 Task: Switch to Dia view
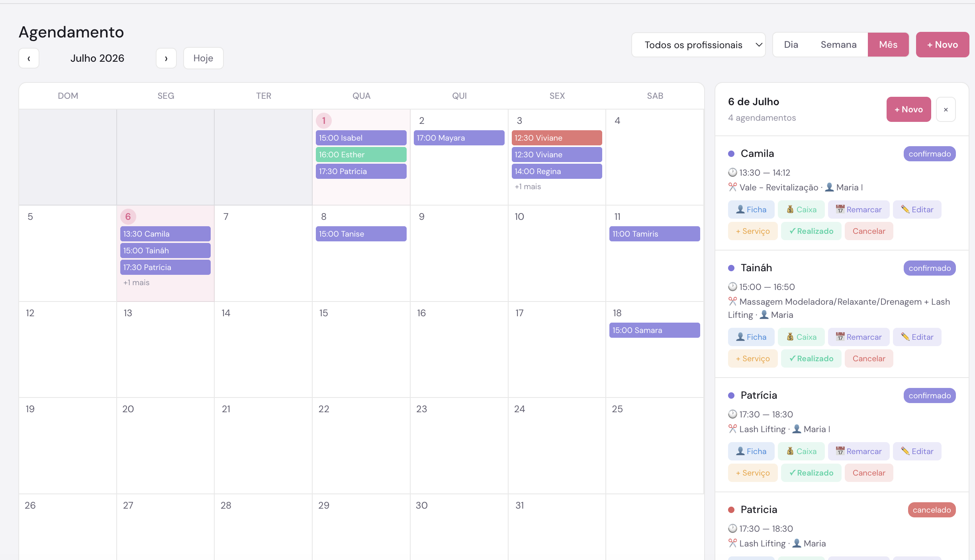click(x=791, y=45)
